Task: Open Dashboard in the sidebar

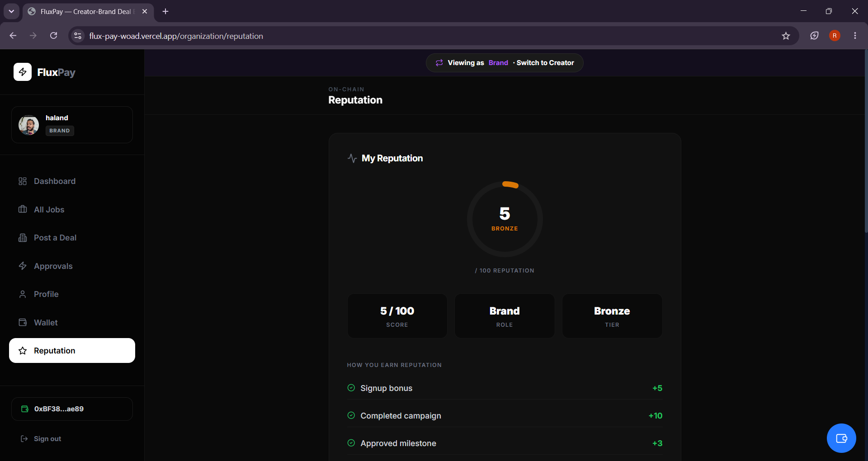Action: 72,181
